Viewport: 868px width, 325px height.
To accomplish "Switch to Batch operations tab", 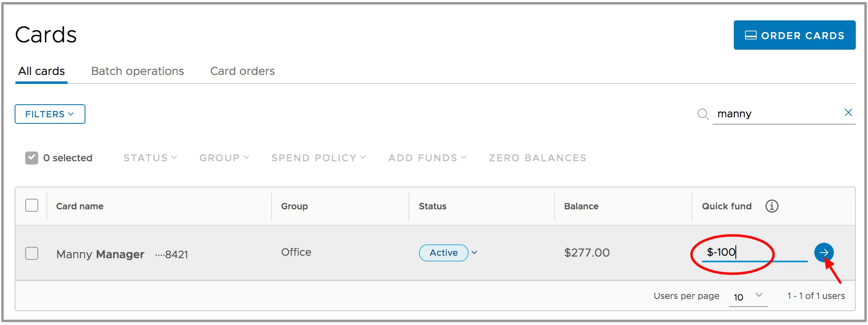I will [137, 71].
